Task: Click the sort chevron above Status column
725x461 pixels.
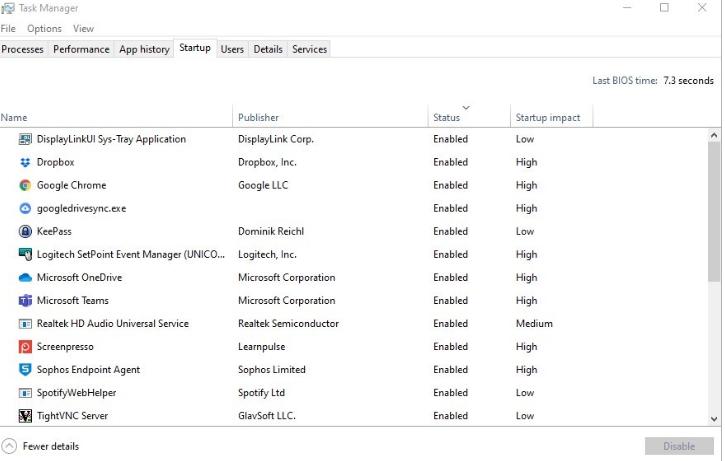Action: click(466, 108)
